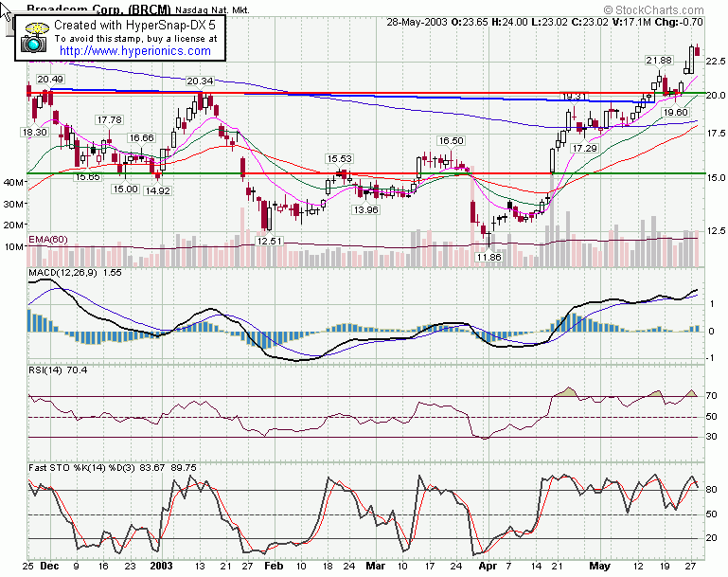Click the 22.5 price axis value
The image size is (728, 577).
[716, 62]
